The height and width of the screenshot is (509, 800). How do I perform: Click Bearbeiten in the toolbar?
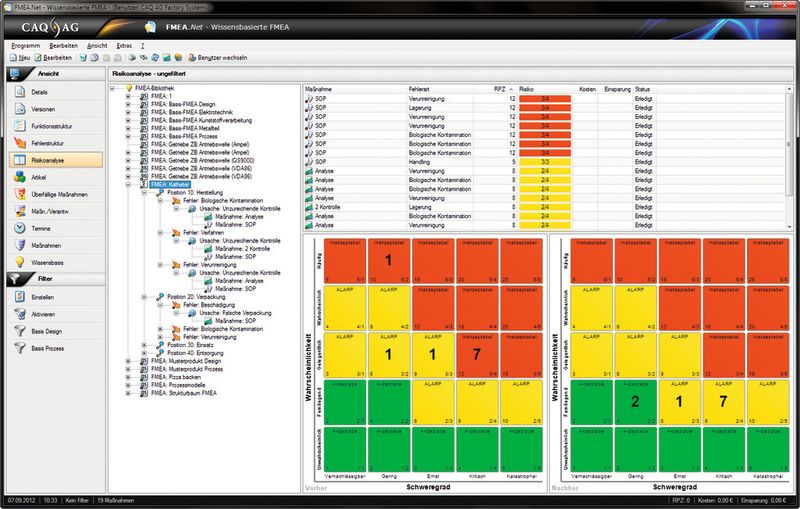click(x=53, y=58)
